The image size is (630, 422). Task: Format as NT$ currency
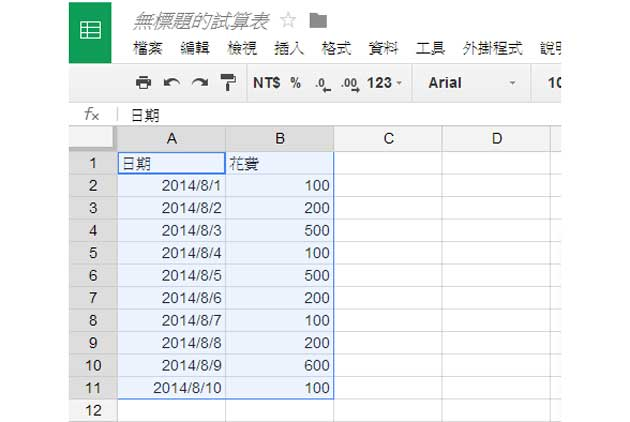(x=267, y=83)
